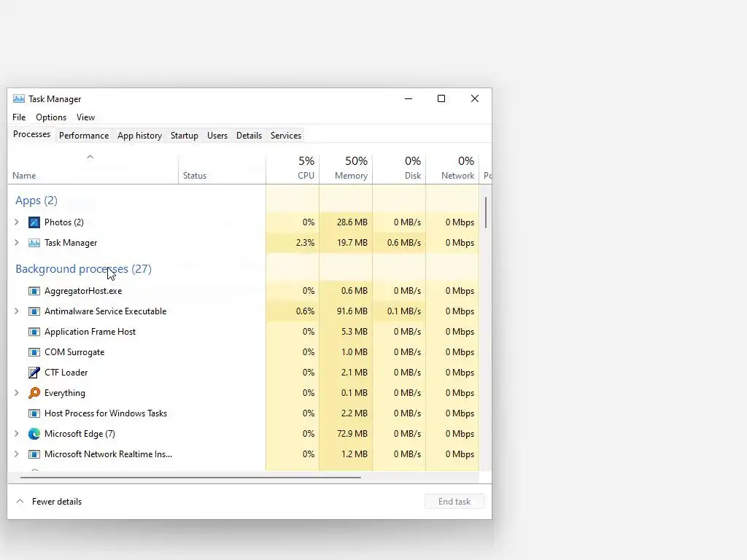
Task: Select the Processes tab
Action: [x=31, y=134]
